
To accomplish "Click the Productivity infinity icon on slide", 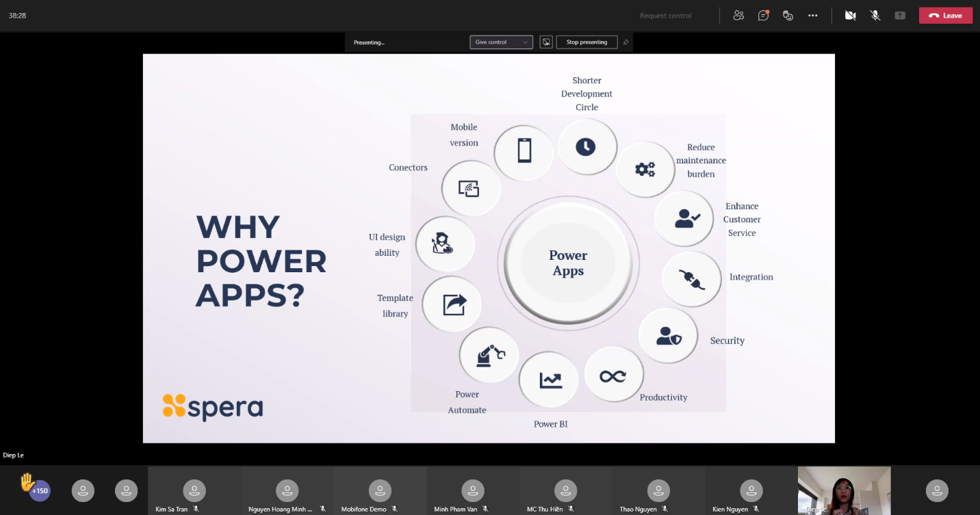I will pyautogui.click(x=612, y=375).
